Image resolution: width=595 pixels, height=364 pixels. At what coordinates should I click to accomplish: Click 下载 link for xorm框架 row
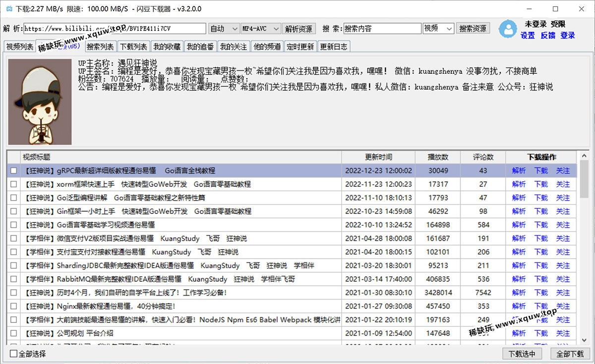[541, 184]
